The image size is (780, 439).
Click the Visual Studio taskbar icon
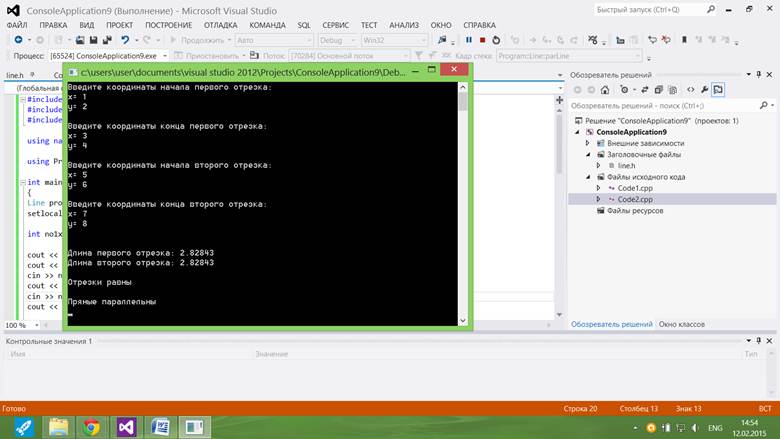126,427
